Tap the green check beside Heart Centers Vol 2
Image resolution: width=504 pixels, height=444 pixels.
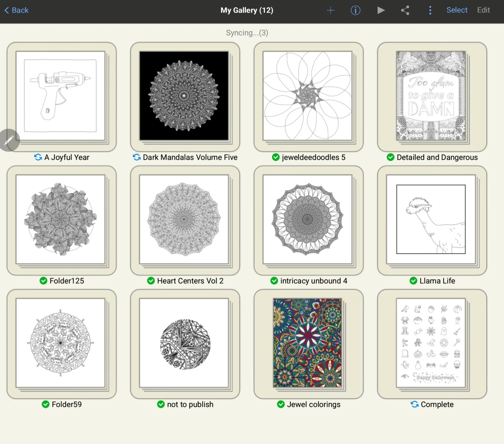tap(151, 281)
